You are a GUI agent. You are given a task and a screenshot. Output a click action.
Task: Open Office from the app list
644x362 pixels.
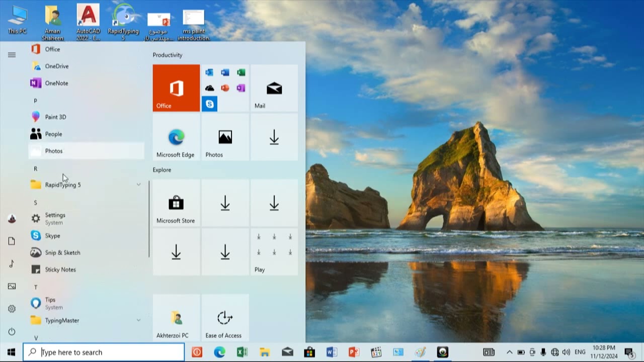(x=86, y=49)
